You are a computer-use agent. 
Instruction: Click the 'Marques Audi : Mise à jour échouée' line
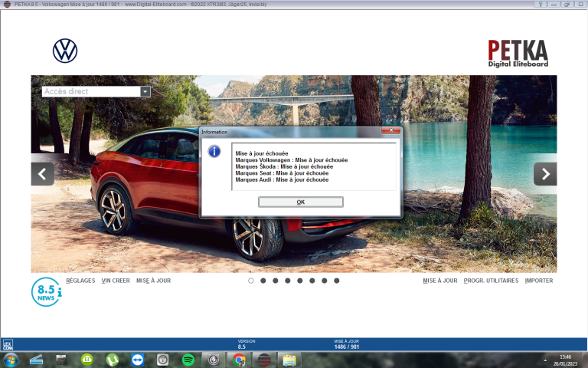pos(282,179)
